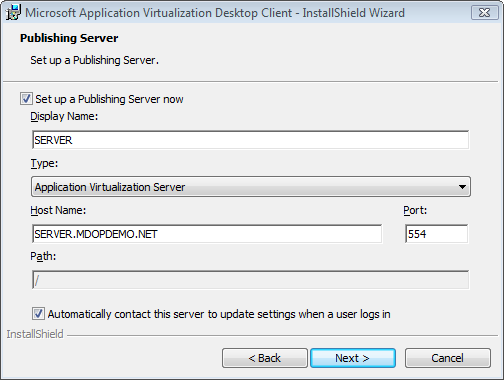The image size is (504, 380).
Task: Click the 'Set up a Publishing Server.' subtitle
Action: [94, 60]
